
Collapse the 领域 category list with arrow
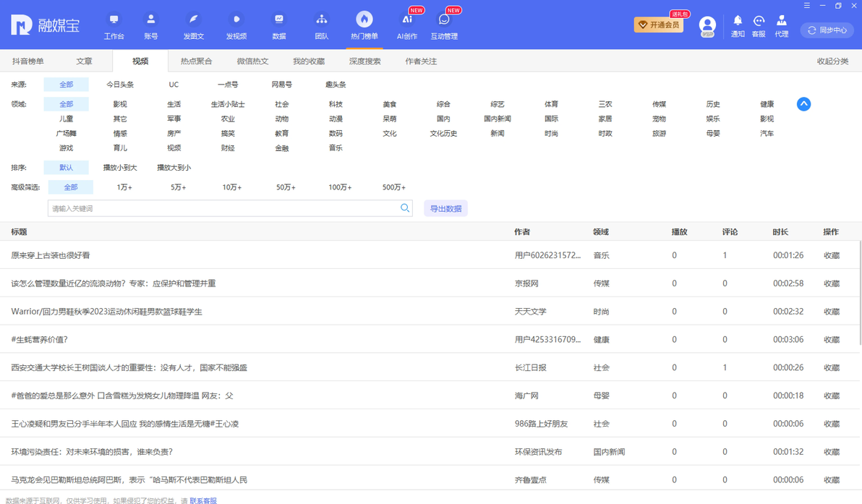[x=803, y=104]
